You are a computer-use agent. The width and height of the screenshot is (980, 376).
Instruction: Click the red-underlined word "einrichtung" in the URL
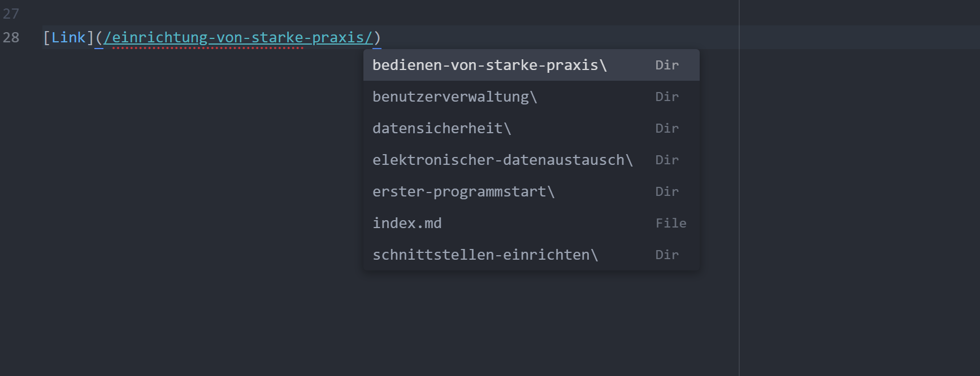pos(160,38)
